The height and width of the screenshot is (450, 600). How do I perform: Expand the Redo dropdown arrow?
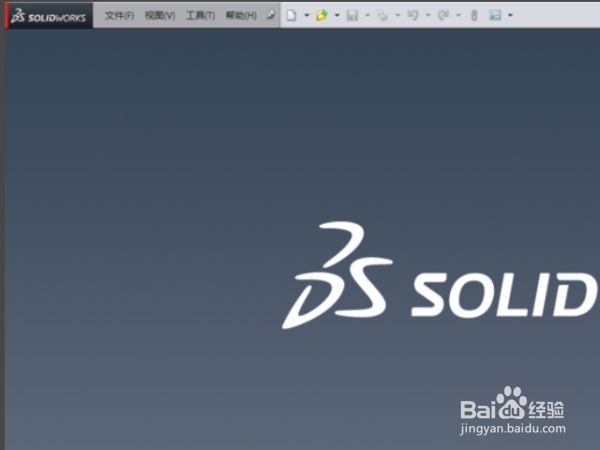(458, 15)
